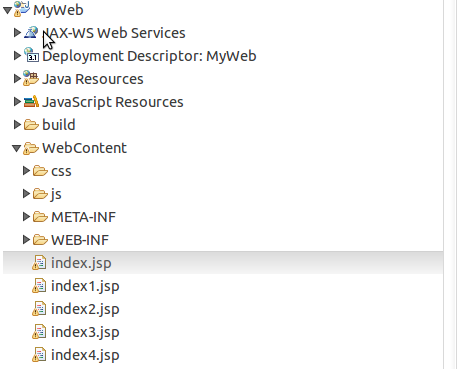460x369 pixels.
Task: Click the MyWeb project icon
Action: tap(22, 9)
